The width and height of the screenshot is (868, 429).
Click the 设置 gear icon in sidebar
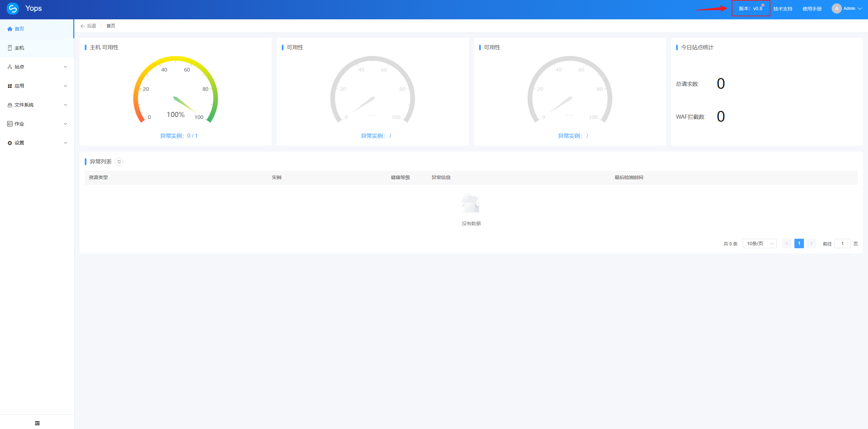10,143
